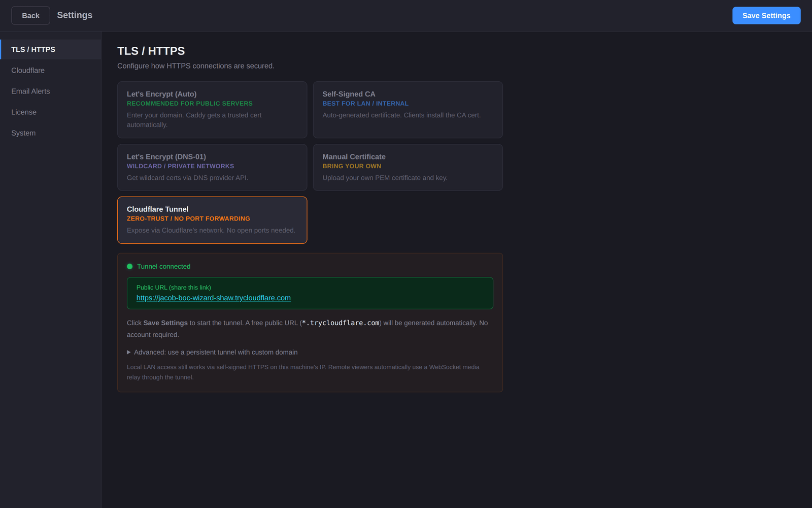Pick the Manual Certificate option

pyautogui.click(x=408, y=167)
